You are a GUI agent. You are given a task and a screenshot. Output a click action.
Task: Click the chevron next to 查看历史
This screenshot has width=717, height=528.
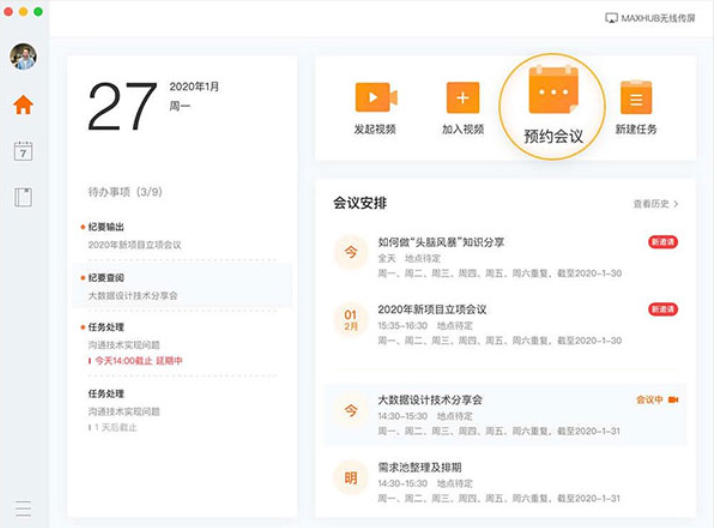pyautogui.click(x=676, y=204)
